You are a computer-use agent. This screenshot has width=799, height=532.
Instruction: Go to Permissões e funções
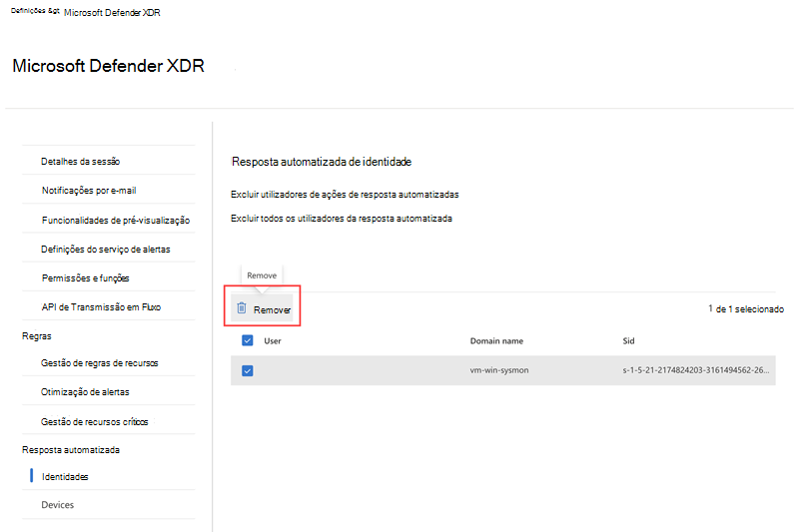[x=86, y=277]
